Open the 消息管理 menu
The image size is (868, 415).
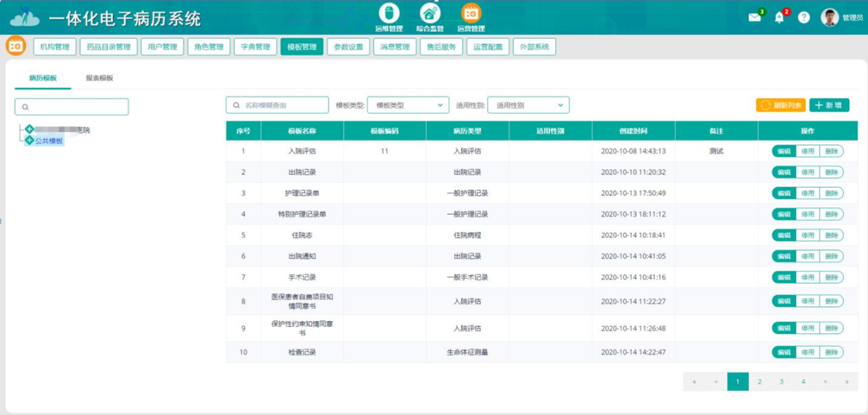[x=395, y=47]
